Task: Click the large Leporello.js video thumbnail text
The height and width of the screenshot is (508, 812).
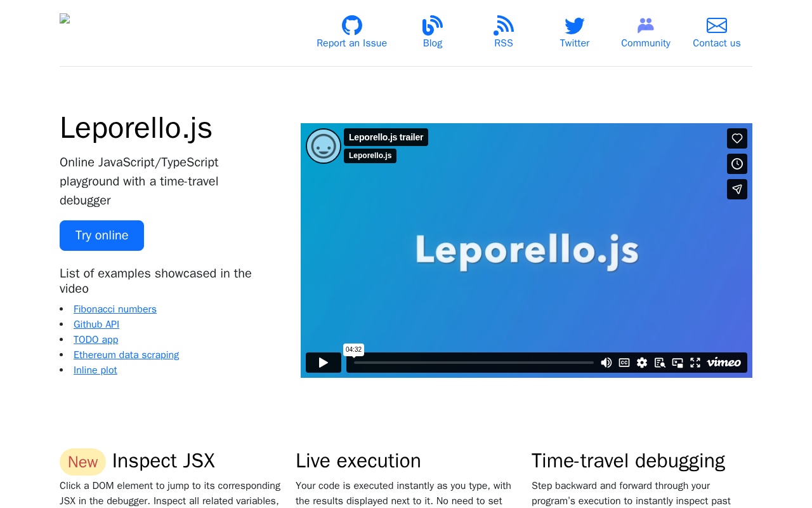Action: [x=527, y=250]
